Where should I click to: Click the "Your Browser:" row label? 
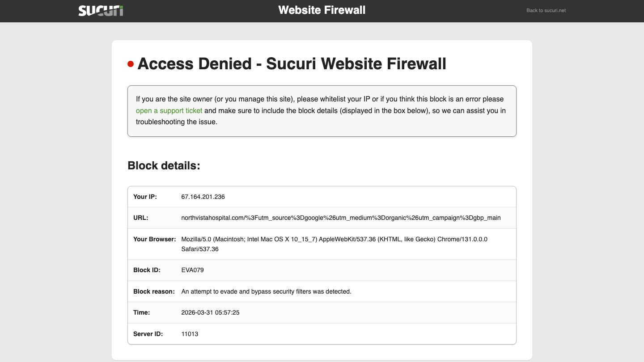tap(154, 240)
